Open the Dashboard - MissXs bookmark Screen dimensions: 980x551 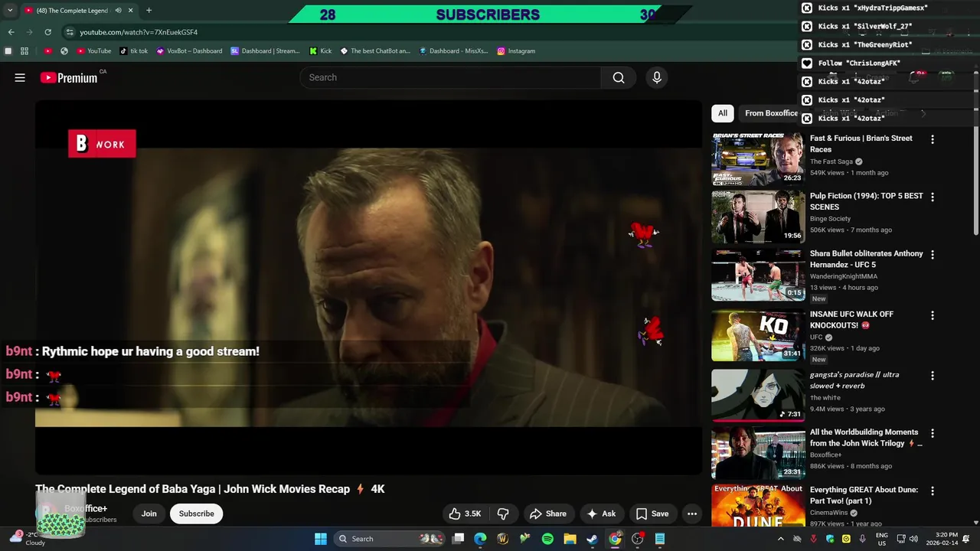[453, 51]
